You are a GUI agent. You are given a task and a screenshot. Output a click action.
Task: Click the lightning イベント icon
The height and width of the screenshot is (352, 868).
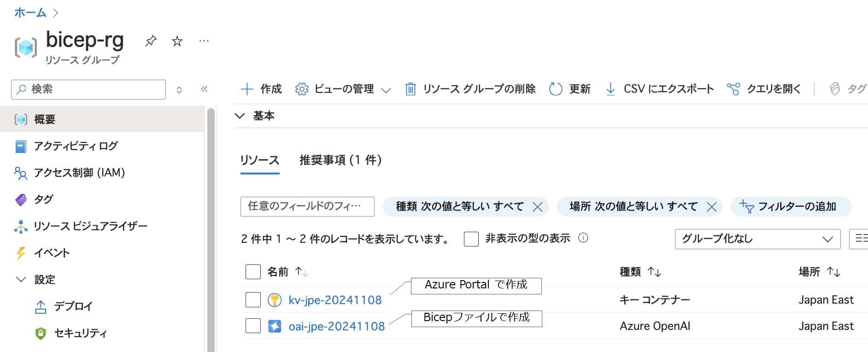click(21, 253)
